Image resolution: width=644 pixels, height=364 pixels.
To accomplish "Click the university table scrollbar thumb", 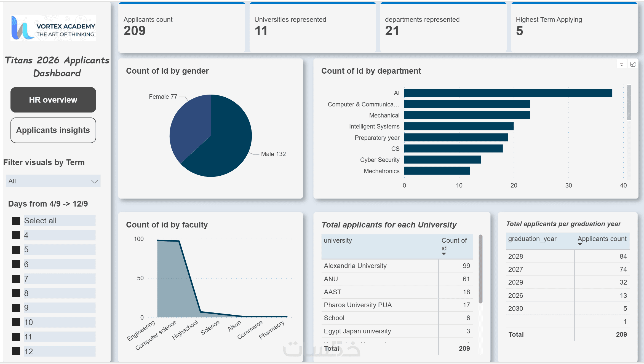I will pos(480,269).
